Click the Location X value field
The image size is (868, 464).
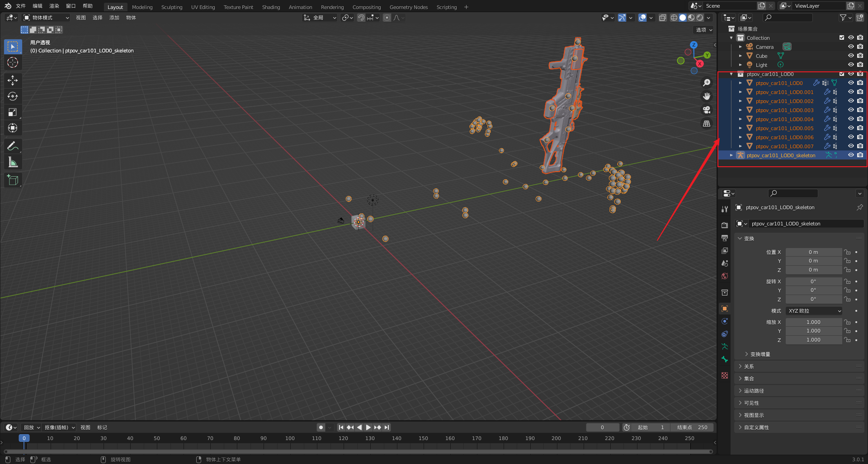[813, 252]
